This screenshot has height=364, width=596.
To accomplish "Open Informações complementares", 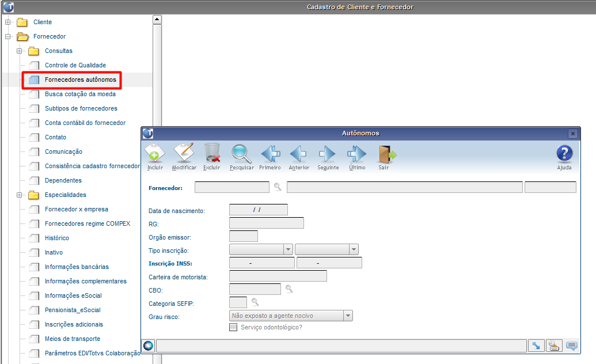I will 86,282.
